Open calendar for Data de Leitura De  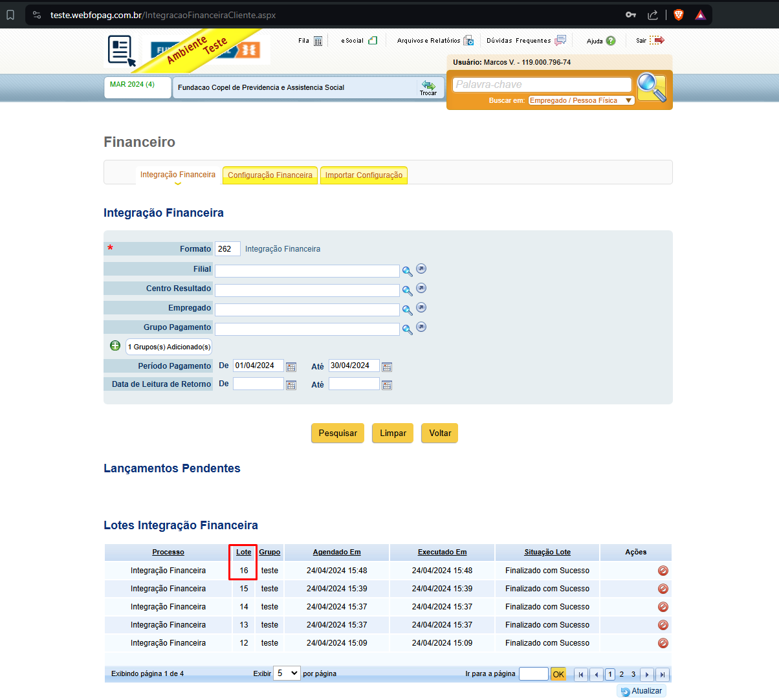tap(291, 385)
